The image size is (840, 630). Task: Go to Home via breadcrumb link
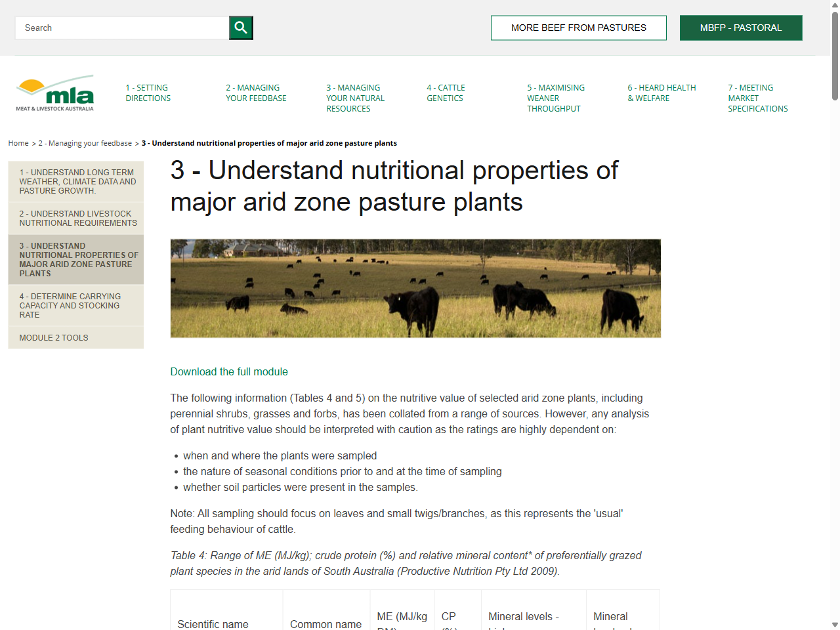click(x=18, y=142)
